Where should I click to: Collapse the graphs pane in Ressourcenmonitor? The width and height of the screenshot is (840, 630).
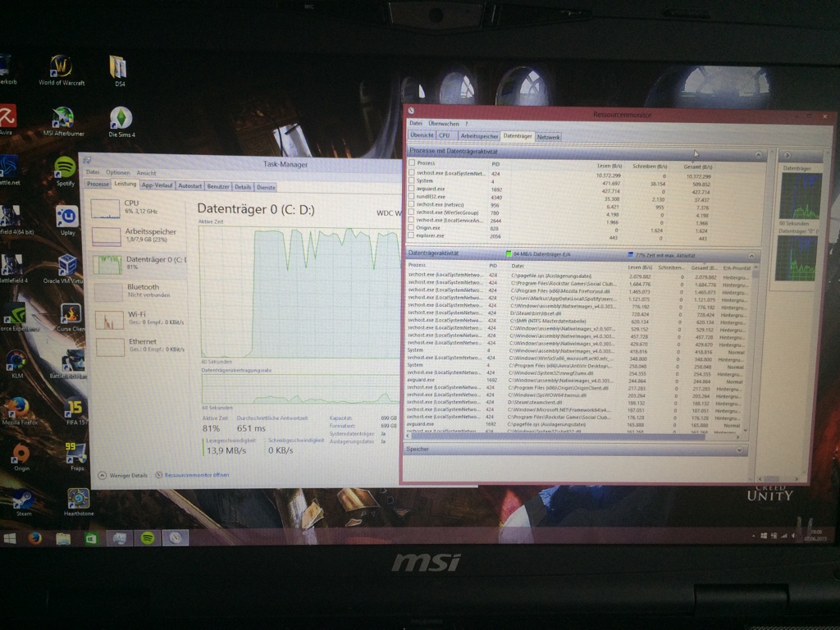point(787,155)
